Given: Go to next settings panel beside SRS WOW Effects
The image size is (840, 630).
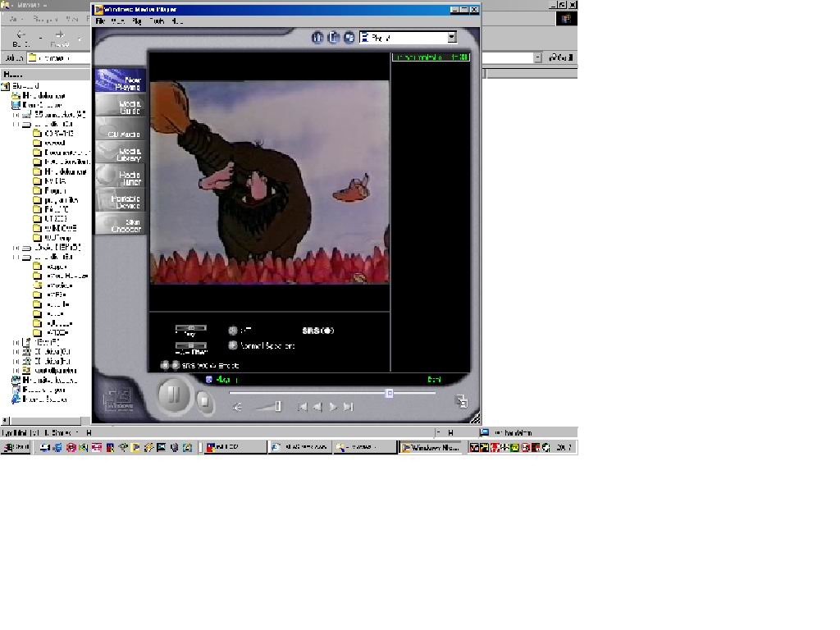Looking at the screenshot, I should [x=176, y=365].
